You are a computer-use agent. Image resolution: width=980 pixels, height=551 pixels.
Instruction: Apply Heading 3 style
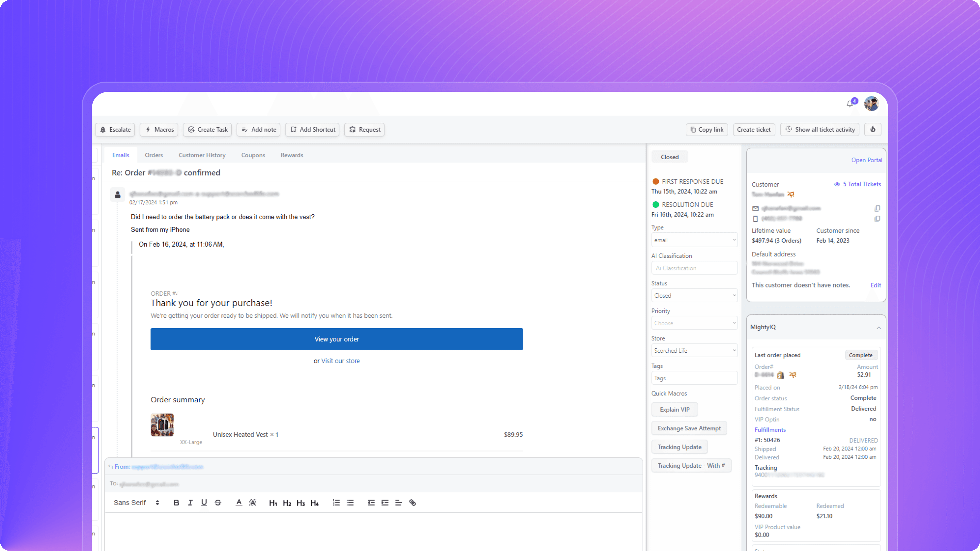click(x=301, y=503)
